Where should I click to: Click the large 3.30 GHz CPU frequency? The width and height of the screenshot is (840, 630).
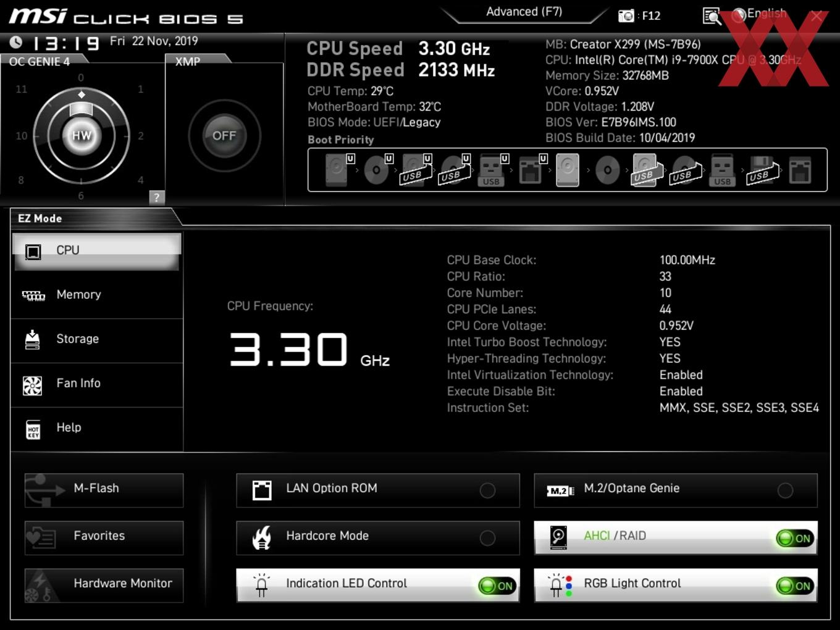(x=309, y=350)
